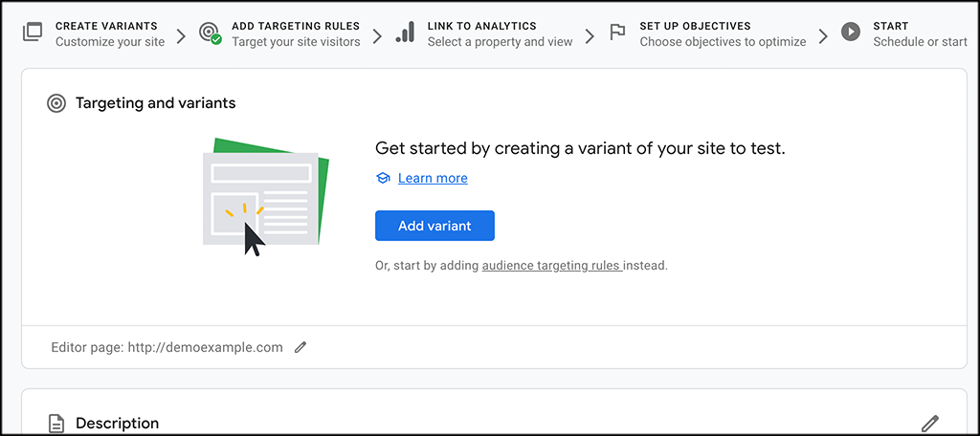
Task: Click the Add variant button
Action: [x=434, y=226]
